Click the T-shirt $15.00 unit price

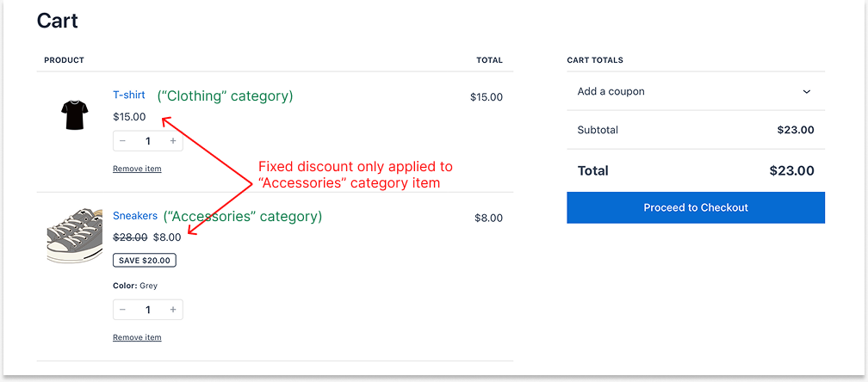coord(129,117)
